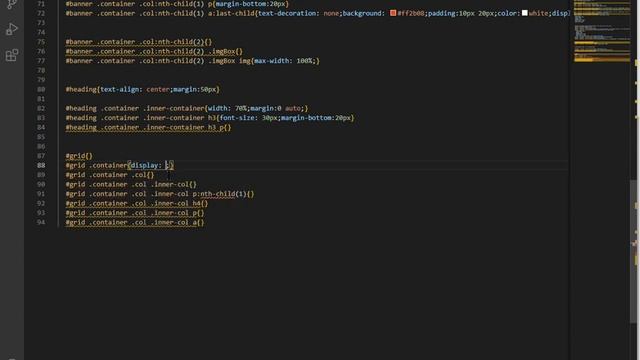Click the code minimap overview
This screenshot has width=640, height=360.
pyautogui.click(x=602, y=31)
